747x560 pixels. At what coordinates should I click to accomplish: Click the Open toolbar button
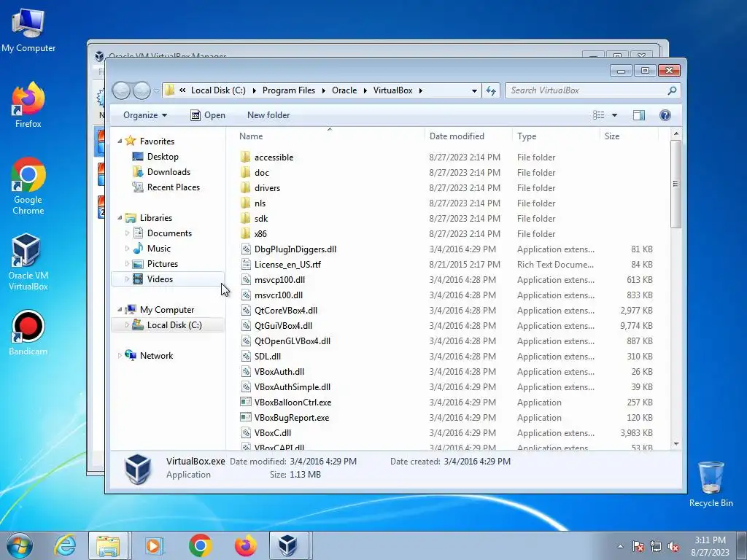208,115
